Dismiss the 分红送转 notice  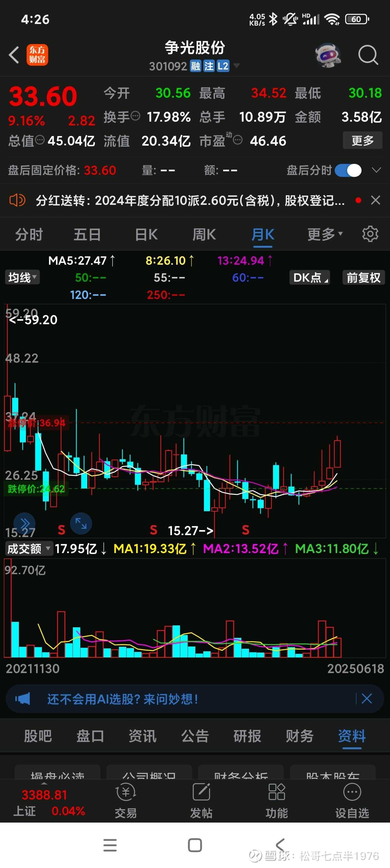point(376,200)
